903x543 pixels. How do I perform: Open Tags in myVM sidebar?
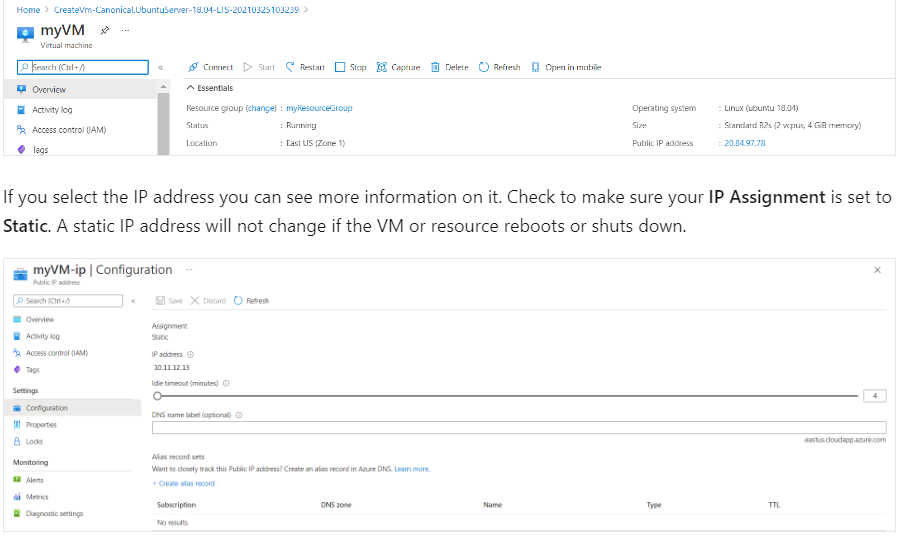pos(40,150)
